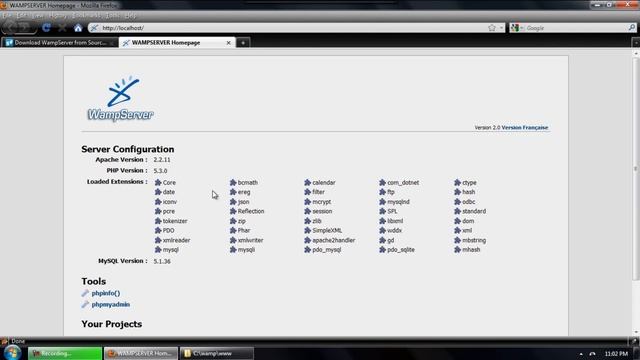The image size is (640, 360).
Task: Click the mbstring extension puzzle icon
Action: pyautogui.click(x=458, y=240)
